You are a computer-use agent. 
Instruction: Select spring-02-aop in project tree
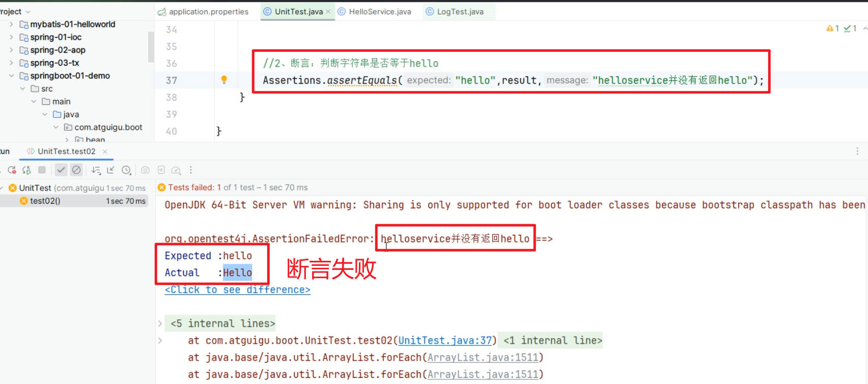tap(58, 50)
